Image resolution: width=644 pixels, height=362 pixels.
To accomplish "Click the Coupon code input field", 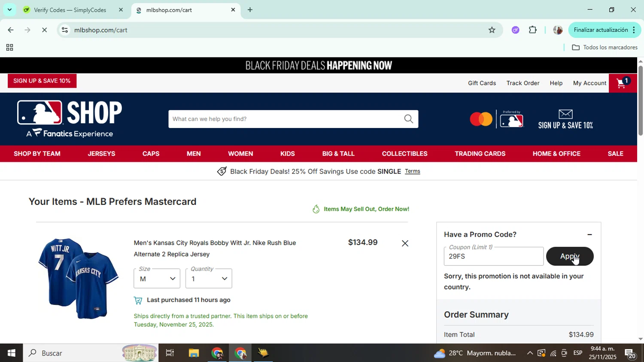I will (493, 256).
